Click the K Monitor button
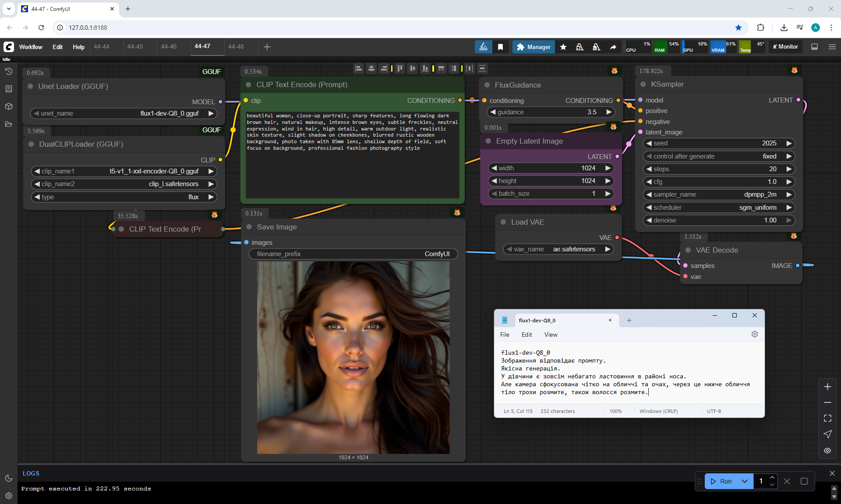Screen dimensions: 841x504 785,47
